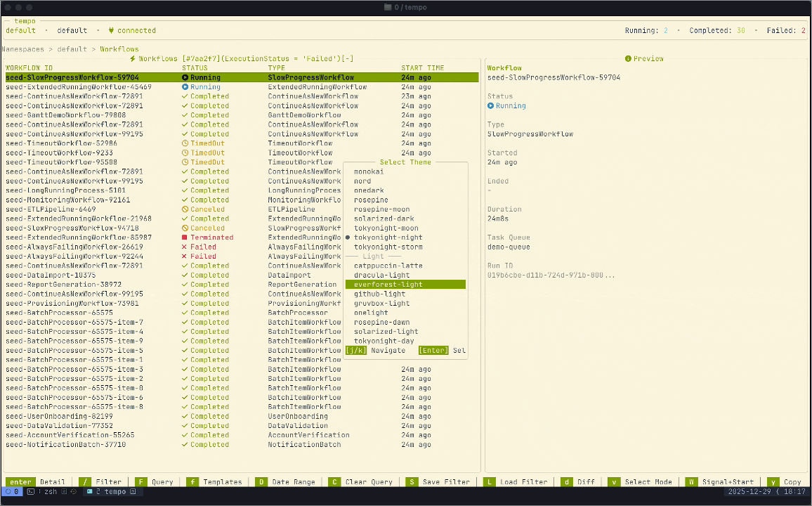Click the green Running status in Preview

click(x=510, y=106)
